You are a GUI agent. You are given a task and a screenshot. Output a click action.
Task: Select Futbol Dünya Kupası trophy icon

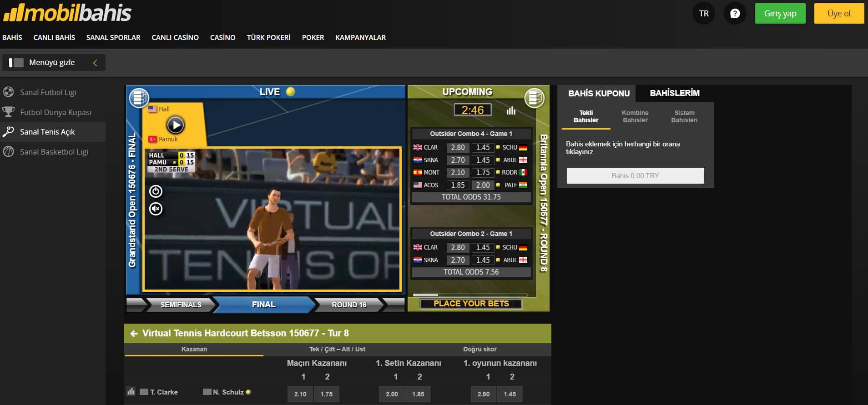tap(8, 112)
